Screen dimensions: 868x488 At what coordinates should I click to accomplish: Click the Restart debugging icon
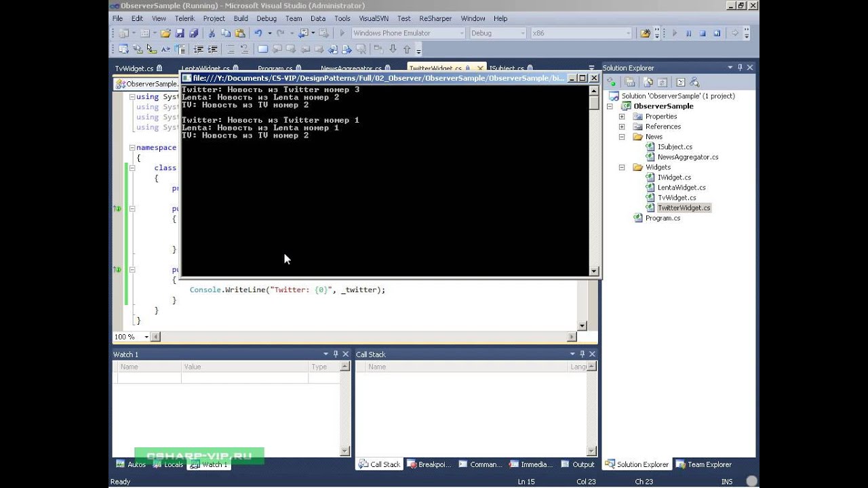coord(717,33)
